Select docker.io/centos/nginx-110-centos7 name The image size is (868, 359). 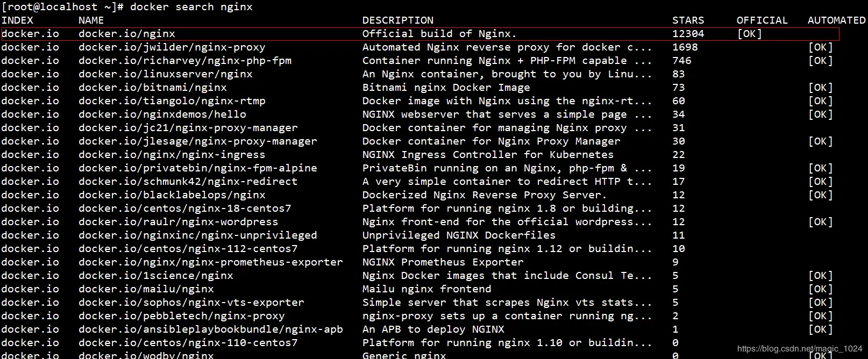pos(188,343)
